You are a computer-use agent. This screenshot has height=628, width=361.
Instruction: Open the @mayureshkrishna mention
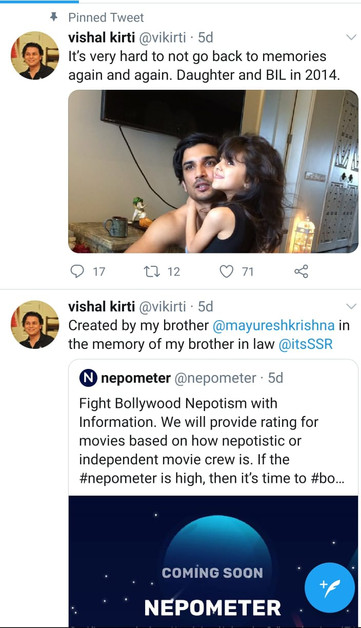(x=273, y=325)
